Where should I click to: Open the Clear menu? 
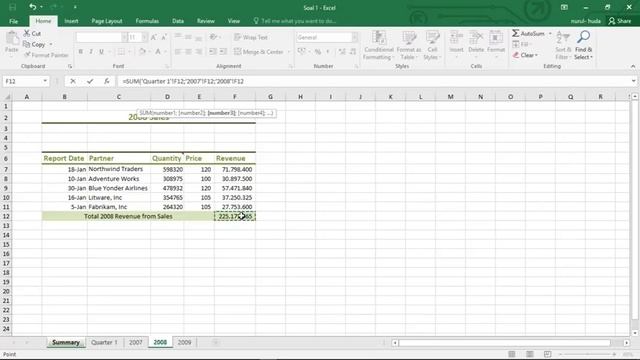tap(526, 55)
